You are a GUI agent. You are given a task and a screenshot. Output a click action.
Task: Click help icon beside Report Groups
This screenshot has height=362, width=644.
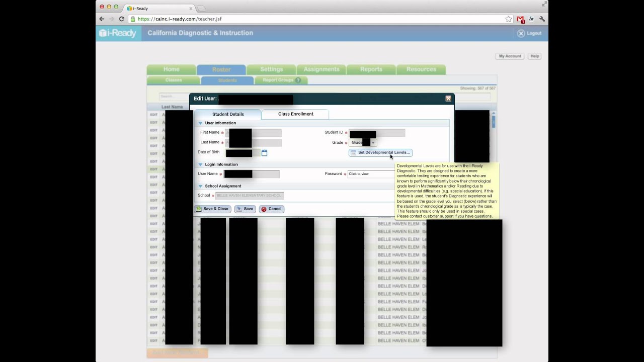point(298,80)
